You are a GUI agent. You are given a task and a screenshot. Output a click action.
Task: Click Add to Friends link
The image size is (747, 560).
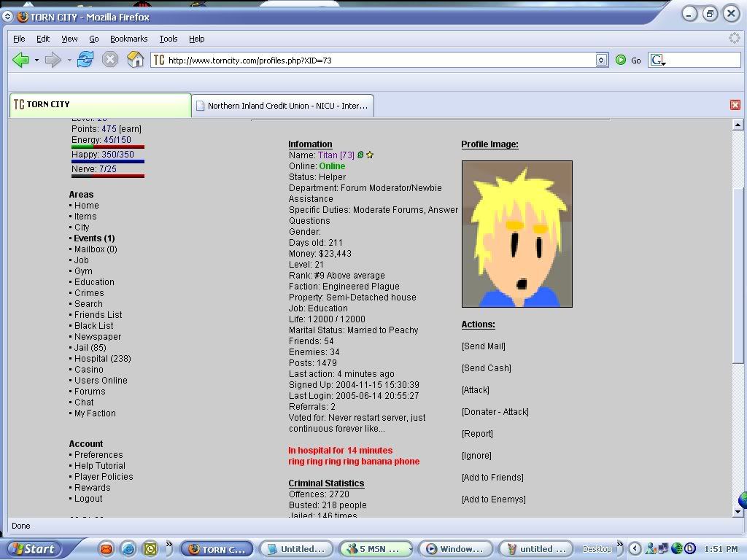coord(492,478)
